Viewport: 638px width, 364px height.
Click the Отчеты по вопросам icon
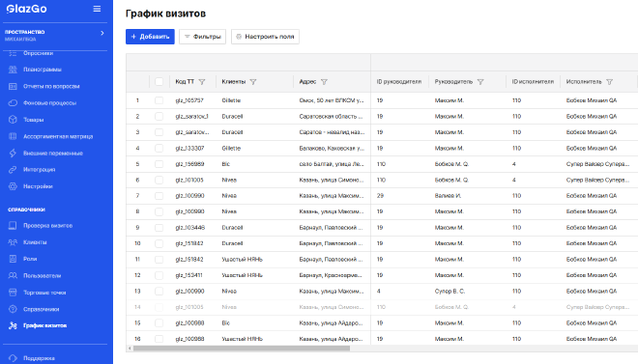click(x=13, y=86)
